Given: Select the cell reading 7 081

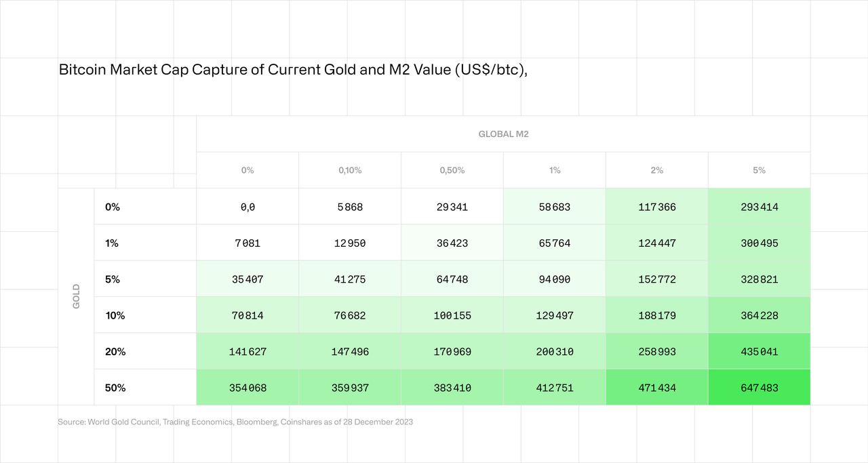Looking at the screenshot, I should click(248, 243).
